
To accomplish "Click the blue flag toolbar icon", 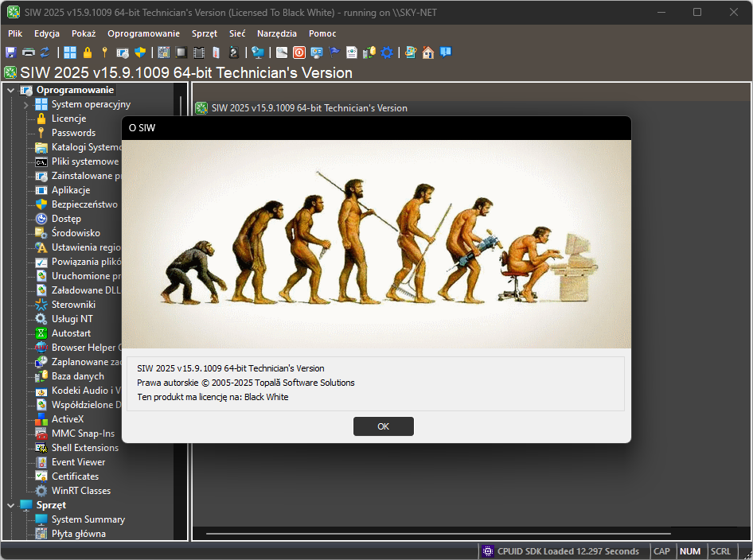I will click(x=334, y=52).
